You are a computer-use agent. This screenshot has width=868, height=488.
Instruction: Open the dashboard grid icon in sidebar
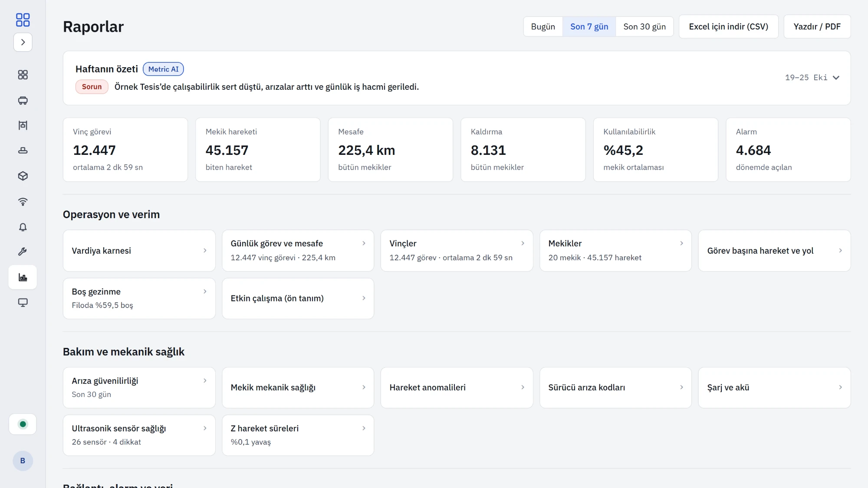coord(23,75)
